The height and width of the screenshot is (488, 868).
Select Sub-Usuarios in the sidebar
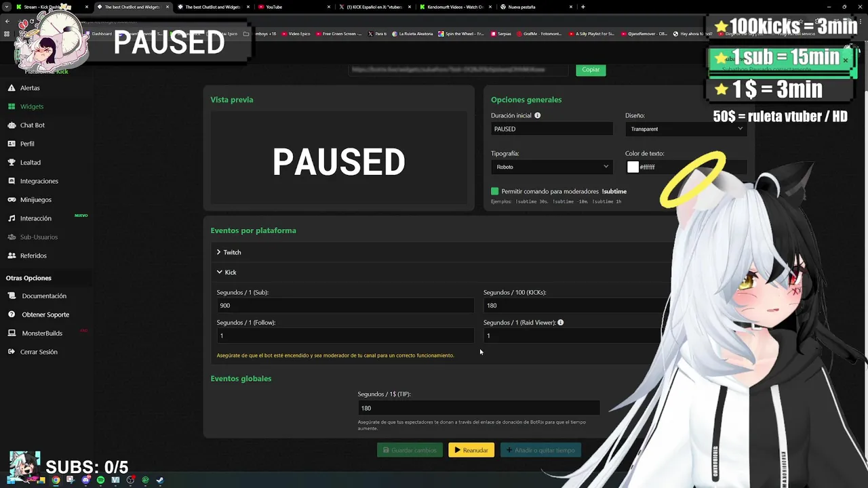tap(39, 237)
